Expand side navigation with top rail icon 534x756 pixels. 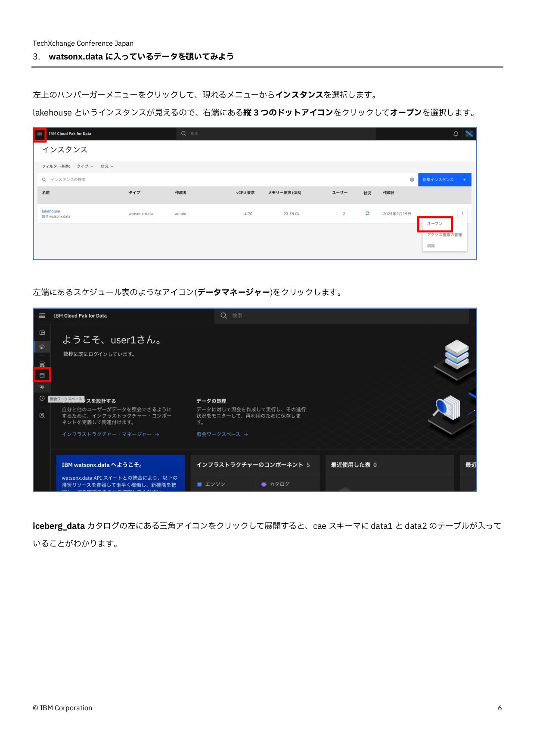[42, 333]
